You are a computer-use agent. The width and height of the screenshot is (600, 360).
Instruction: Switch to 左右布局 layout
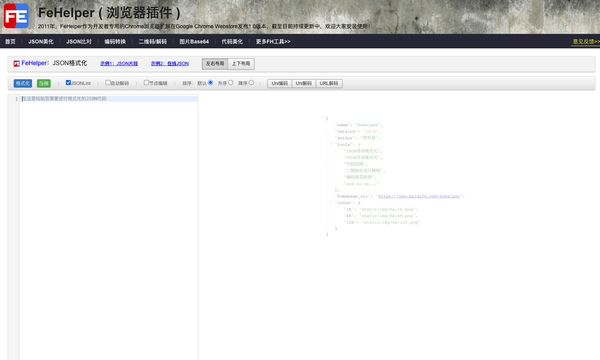click(x=215, y=64)
